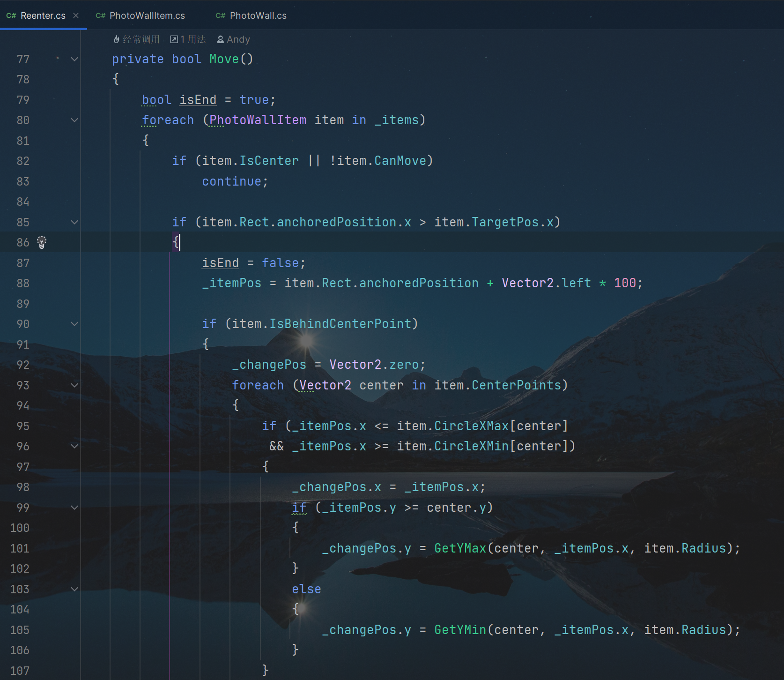This screenshot has height=680, width=784.
Task: Click the C# file icon on Reenter.cs tab
Action: pos(11,15)
